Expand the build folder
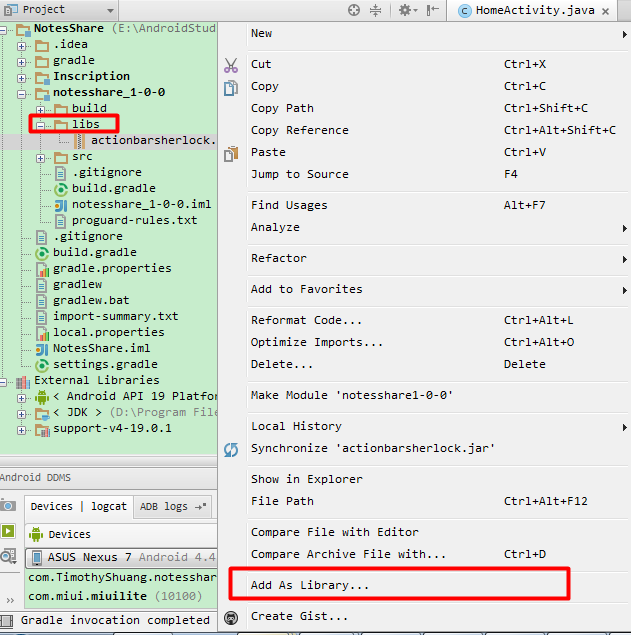The image size is (631, 635). tap(41, 110)
